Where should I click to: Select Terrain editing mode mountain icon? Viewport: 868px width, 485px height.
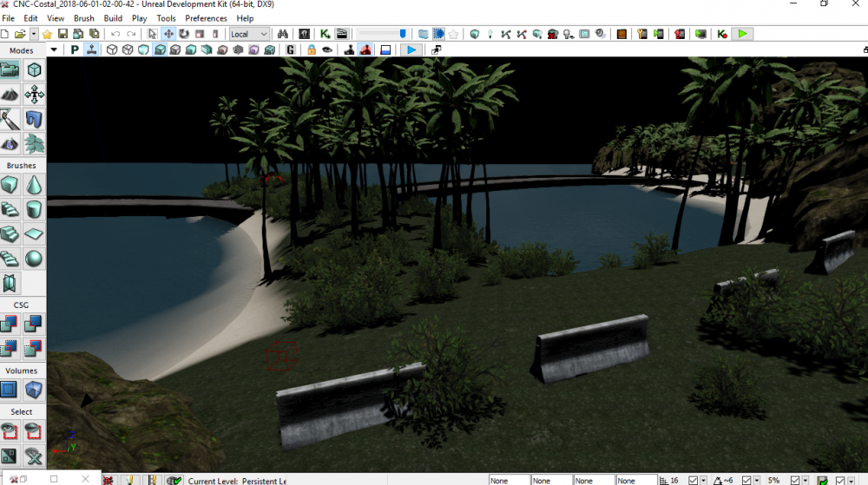click(x=10, y=95)
